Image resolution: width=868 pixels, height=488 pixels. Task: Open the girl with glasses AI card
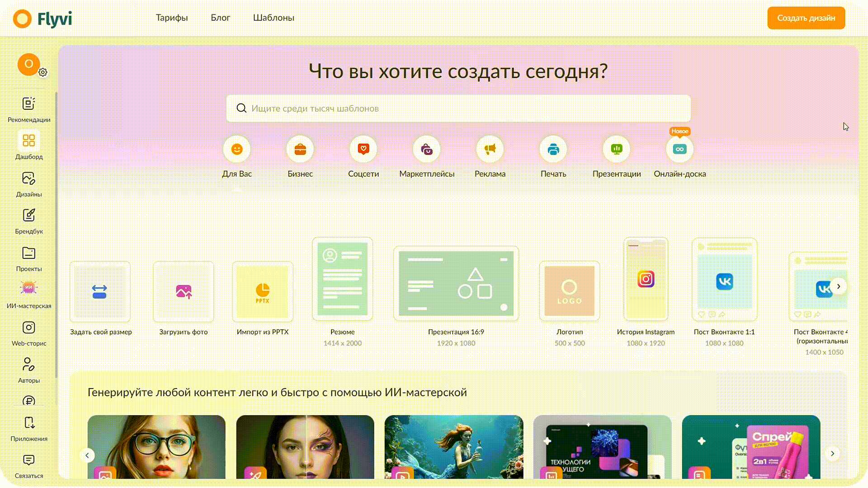tap(156, 447)
